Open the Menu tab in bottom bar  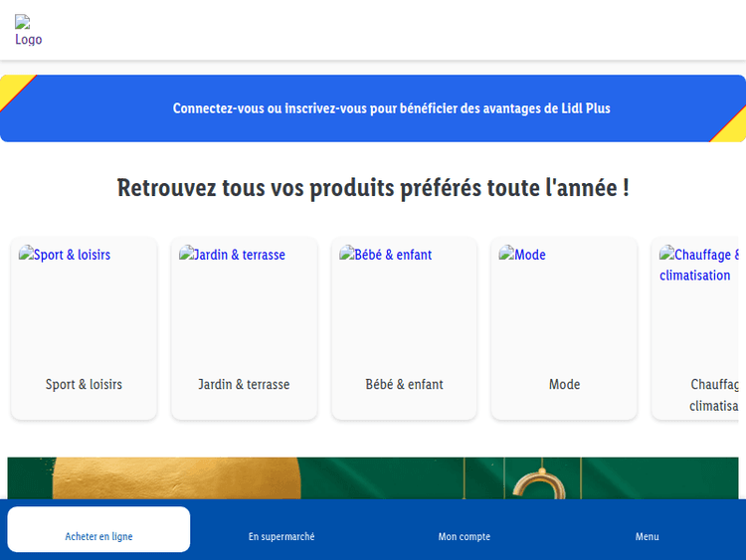coord(648,536)
